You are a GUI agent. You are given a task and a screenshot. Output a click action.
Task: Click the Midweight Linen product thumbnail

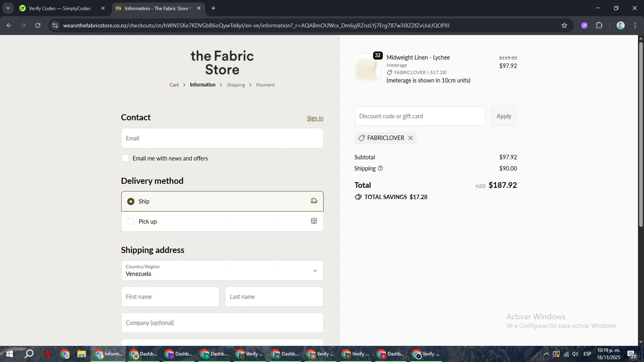point(368,67)
